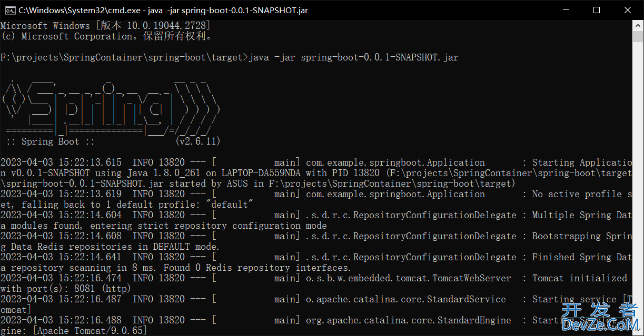Click 'o.apache.catalina.core.StandardService' logger name
644x336 pixels.
pos(406,299)
